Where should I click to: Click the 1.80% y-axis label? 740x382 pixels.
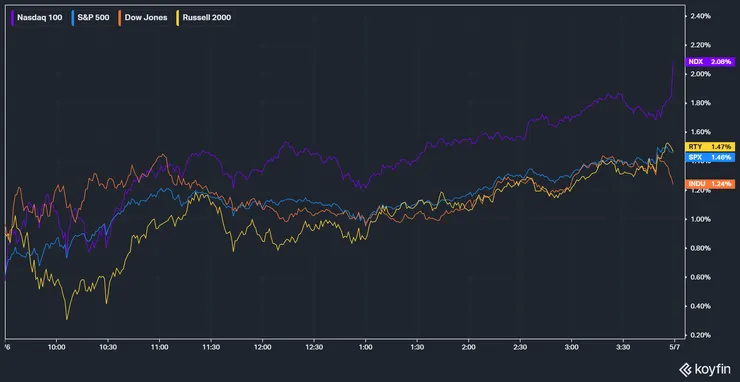pyautogui.click(x=700, y=103)
